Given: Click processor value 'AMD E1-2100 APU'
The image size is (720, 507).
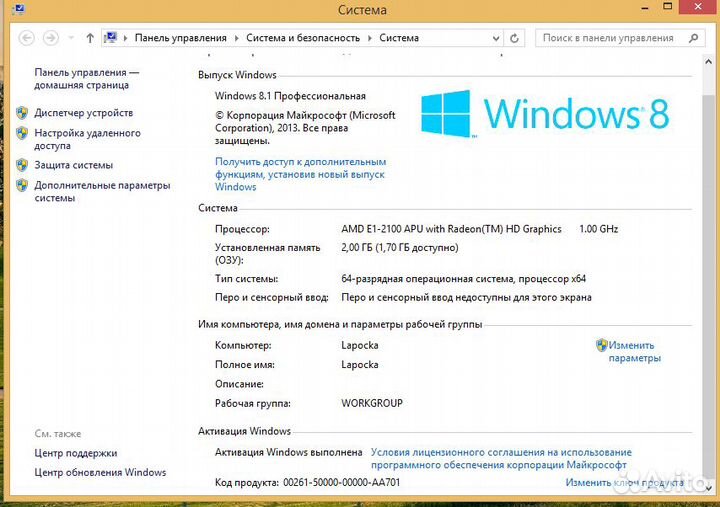Looking at the screenshot, I should 451,229.
